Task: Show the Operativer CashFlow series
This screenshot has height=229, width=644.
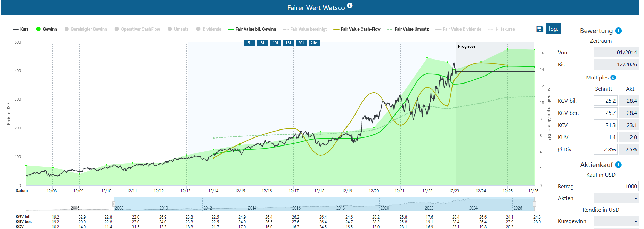Action: 137,29
